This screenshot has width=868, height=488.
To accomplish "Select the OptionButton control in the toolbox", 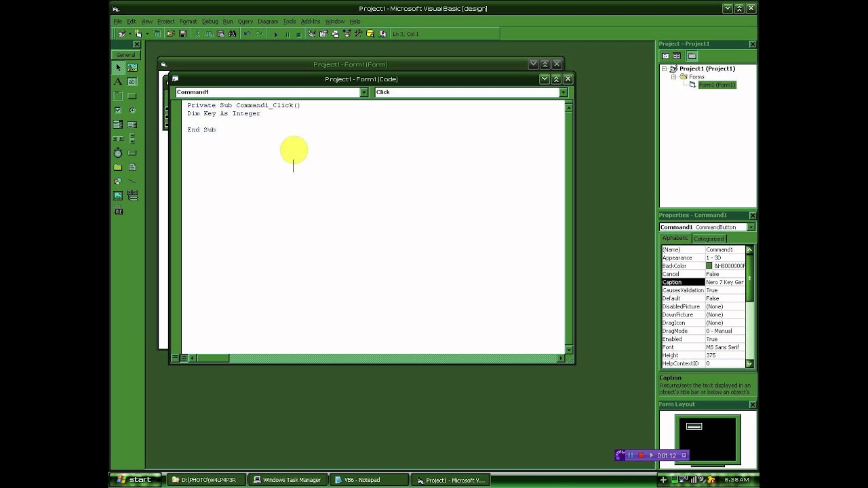I will point(132,110).
